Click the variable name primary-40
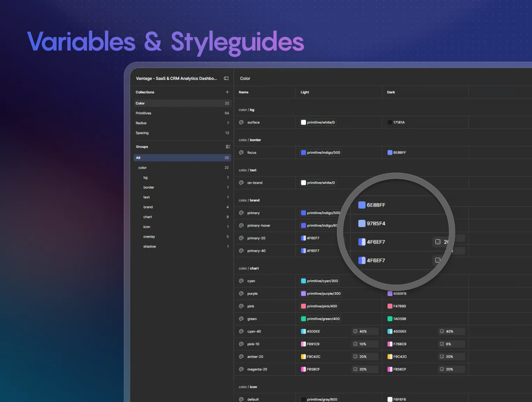This screenshot has width=532, height=402. 256,251
